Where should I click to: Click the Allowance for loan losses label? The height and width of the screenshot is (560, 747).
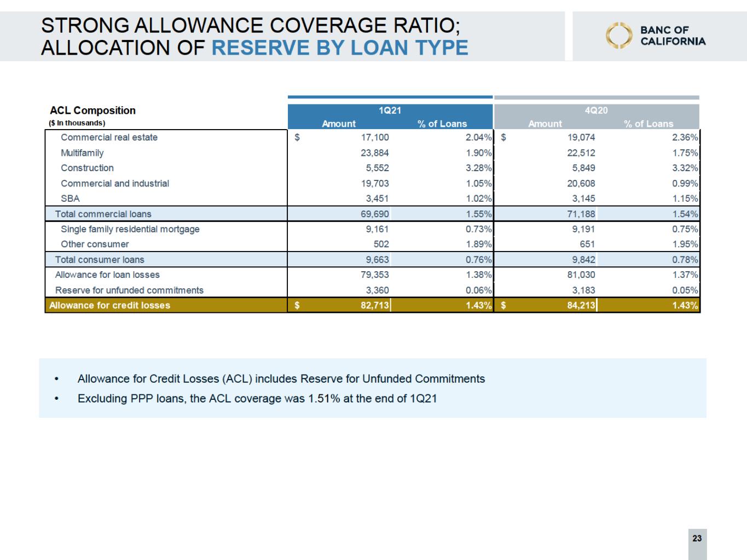[107, 275]
